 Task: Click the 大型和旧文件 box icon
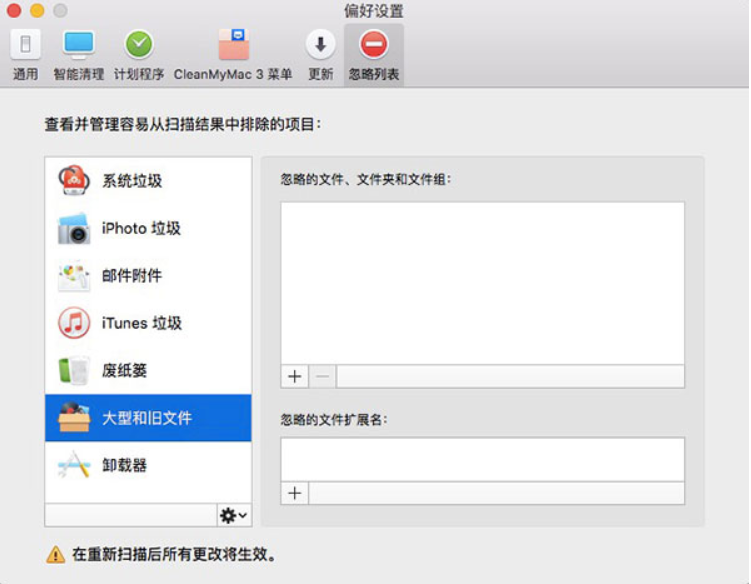[x=74, y=417]
